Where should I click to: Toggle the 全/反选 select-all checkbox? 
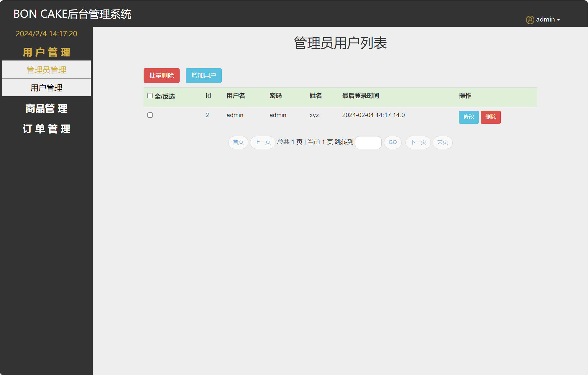point(150,95)
